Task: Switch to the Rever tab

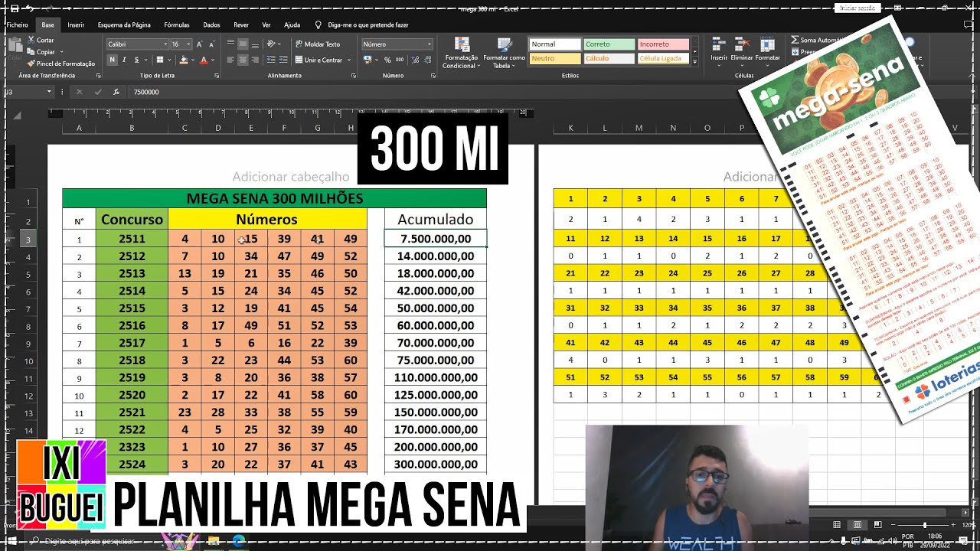Action: click(x=241, y=24)
